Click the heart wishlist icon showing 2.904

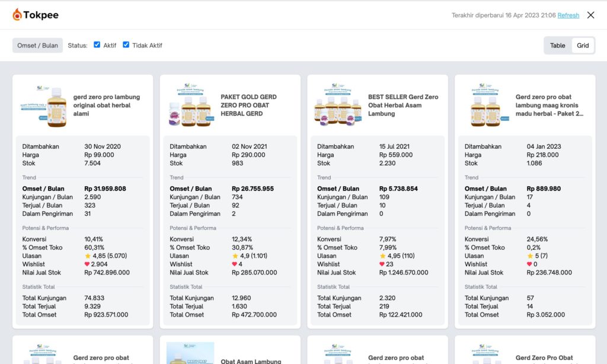[88, 264]
